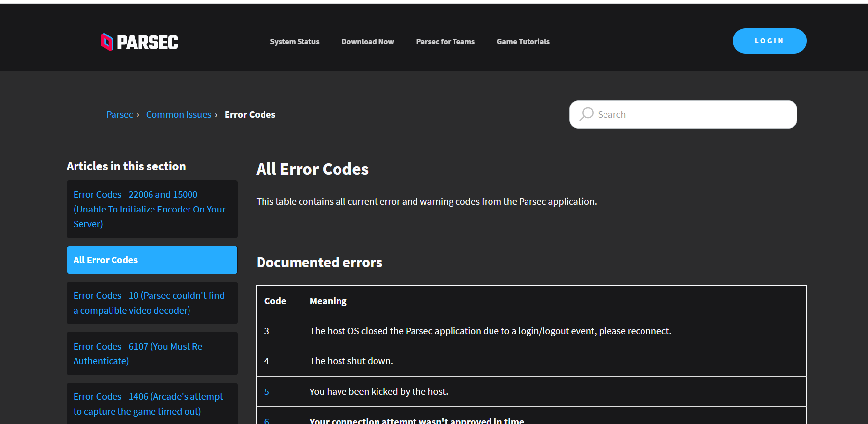
Task: Focus the Search input field
Action: (683, 114)
